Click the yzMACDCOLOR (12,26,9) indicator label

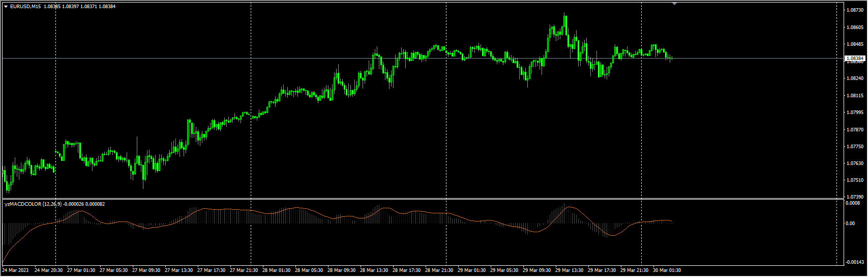(x=33, y=204)
